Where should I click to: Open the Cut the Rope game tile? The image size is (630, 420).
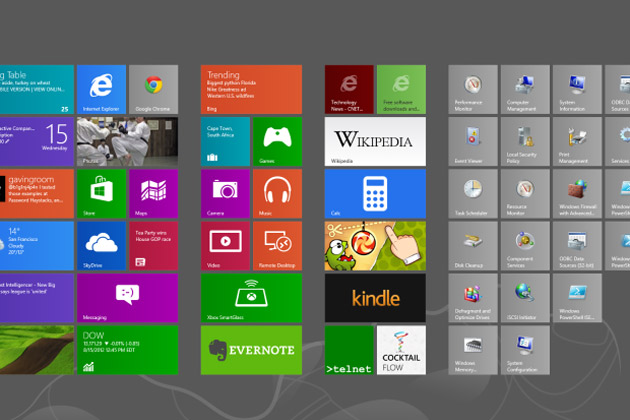pos(375,245)
